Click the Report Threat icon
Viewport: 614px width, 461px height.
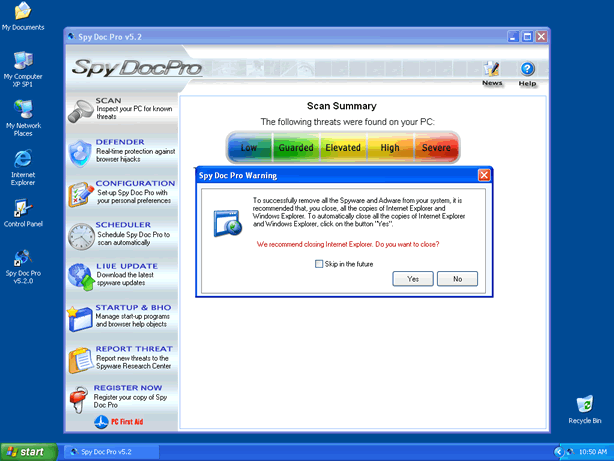pos(80,359)
